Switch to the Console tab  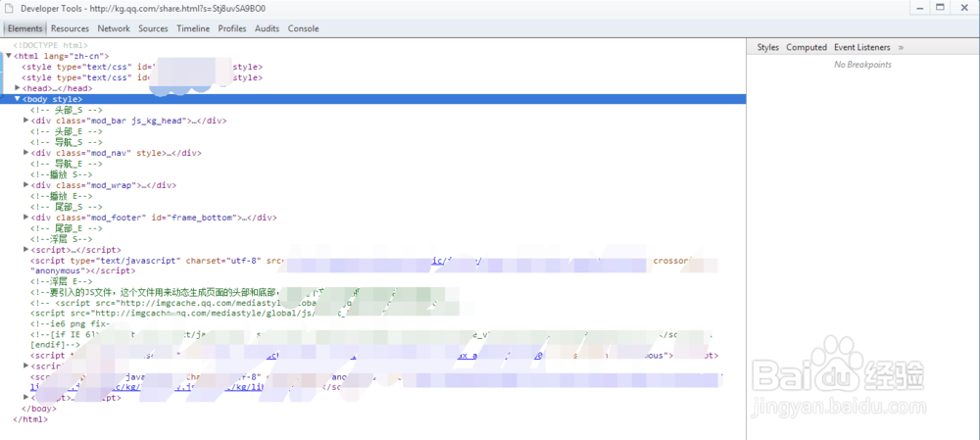point(303,28)
